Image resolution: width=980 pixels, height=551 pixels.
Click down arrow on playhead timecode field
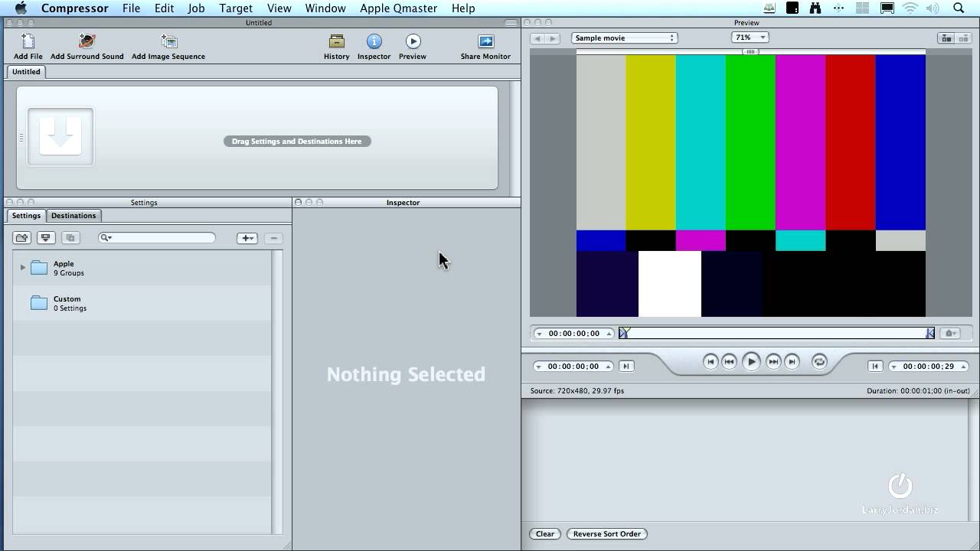point(539,334)
